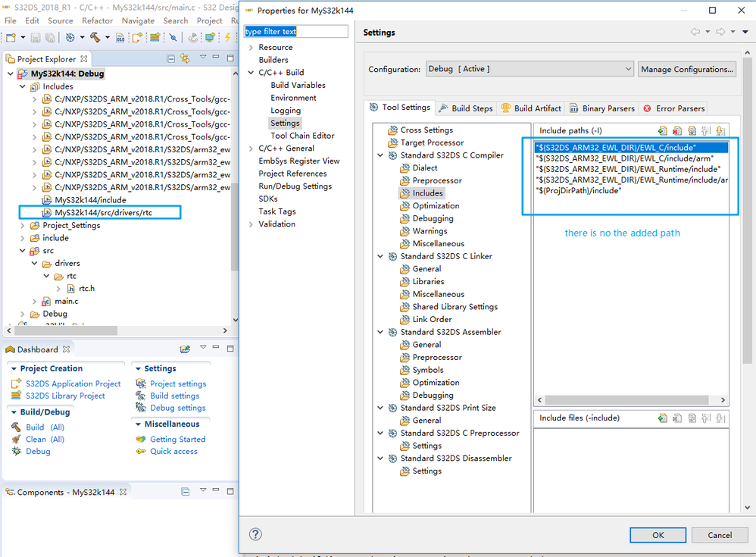
Task: Click the Save All toolbar icon
Action: coord(50,37)
